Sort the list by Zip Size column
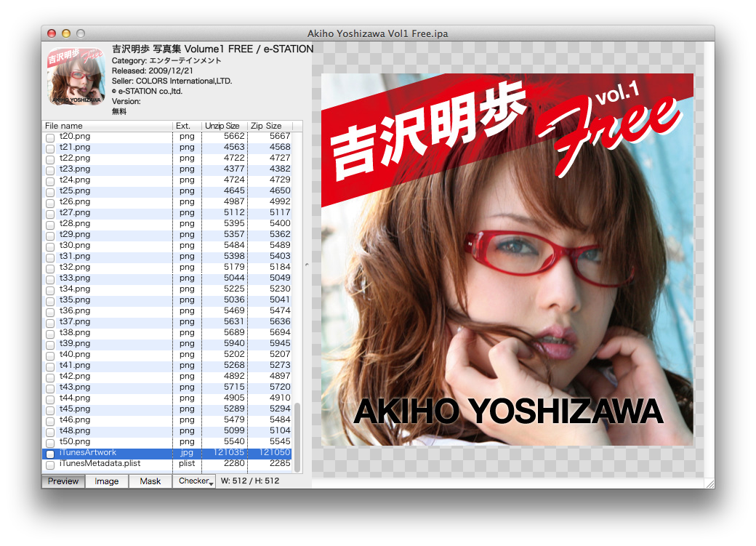This screenshot has width=756, height=546. pyautogui.click(x=270, y=126)
